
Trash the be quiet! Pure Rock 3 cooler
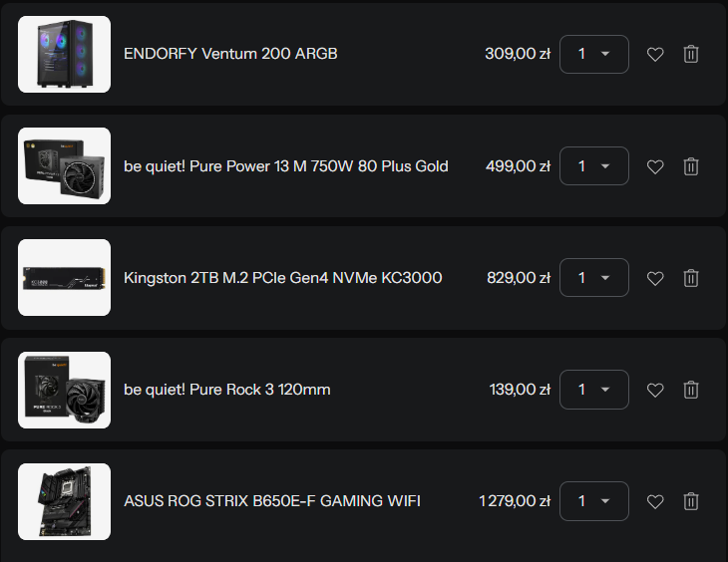[691, 390]
